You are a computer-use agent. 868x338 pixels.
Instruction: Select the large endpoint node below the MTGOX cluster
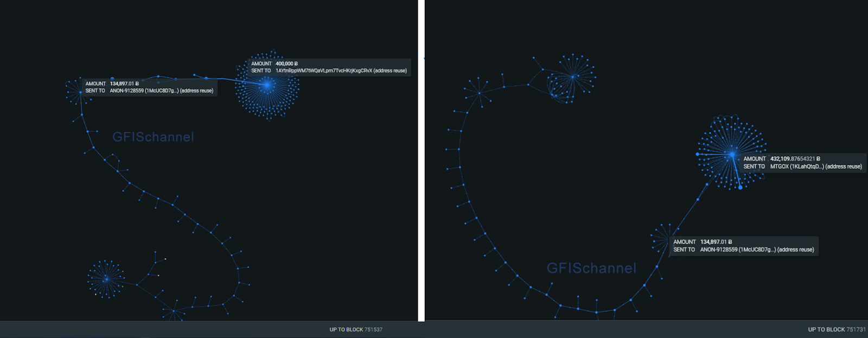tap(740, 188)
